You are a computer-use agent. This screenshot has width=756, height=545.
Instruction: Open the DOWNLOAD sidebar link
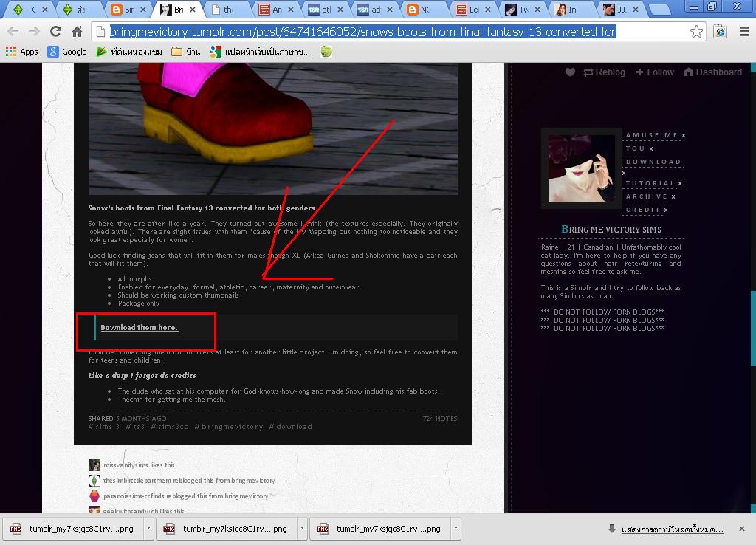click(653, 162)
